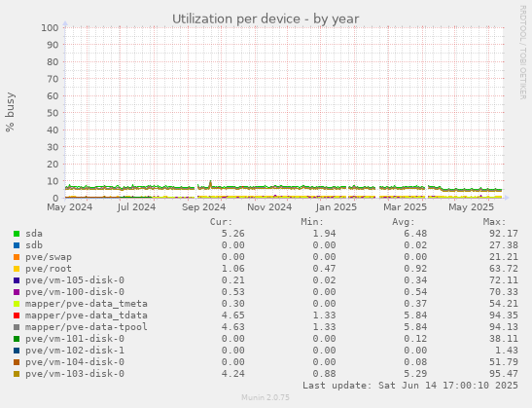Click the 'Max:' column header
This screenshot has height=408, width=532.
pyautogui.click(x=495, y=222)
